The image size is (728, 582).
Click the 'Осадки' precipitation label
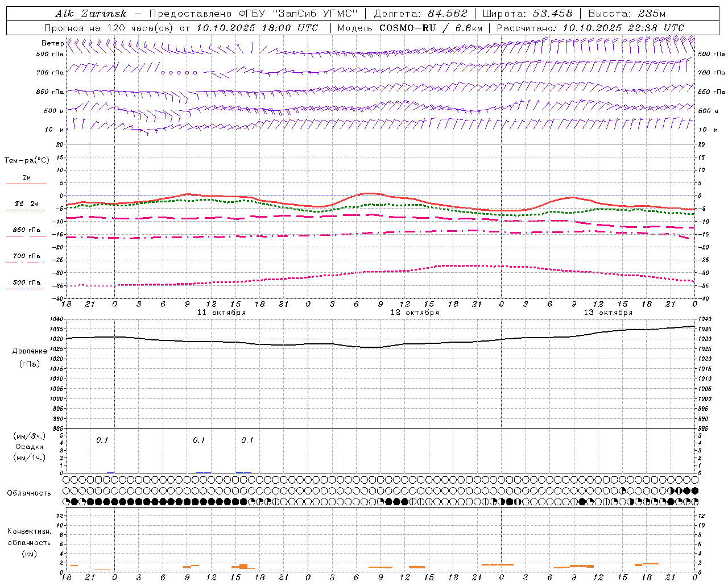(x=30, y=447)
